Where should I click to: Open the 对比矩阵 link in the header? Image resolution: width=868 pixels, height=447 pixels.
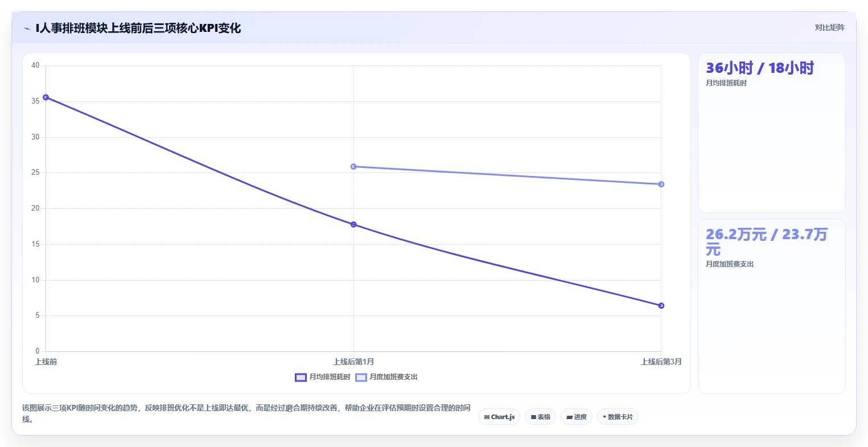click(829, 27)
